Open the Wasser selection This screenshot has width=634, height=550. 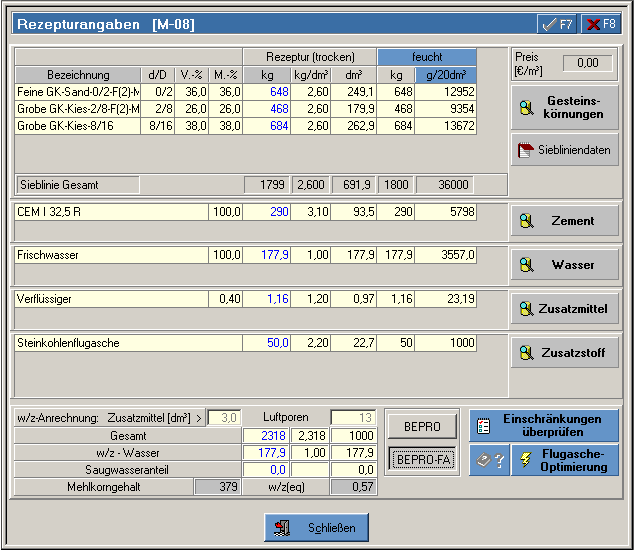(x=564, y=265)
